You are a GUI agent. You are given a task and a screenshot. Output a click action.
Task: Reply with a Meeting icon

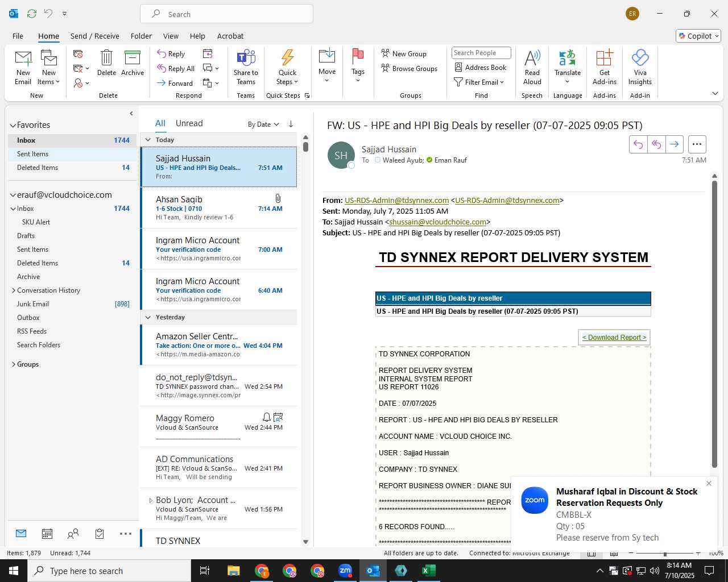coord(208,54)
